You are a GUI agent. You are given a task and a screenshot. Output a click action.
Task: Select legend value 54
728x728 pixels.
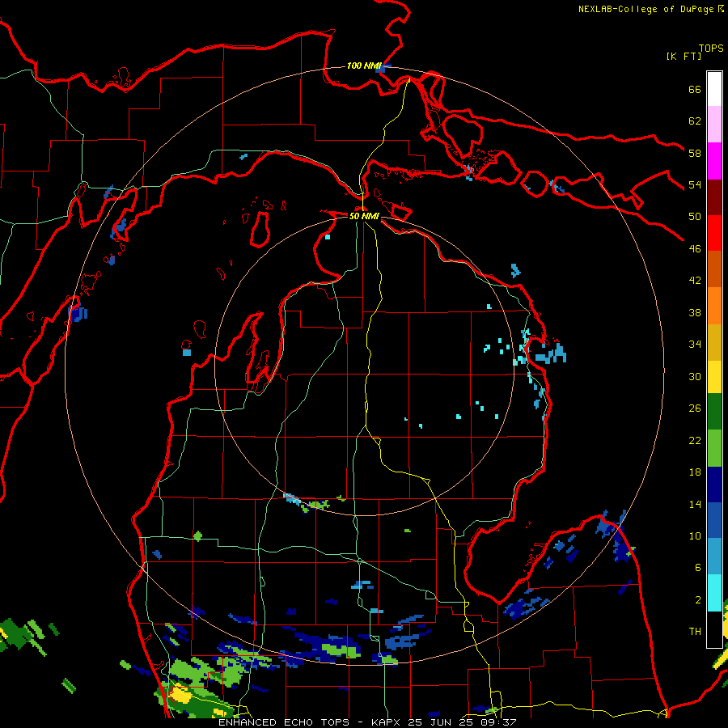click(x=695, y=184)
